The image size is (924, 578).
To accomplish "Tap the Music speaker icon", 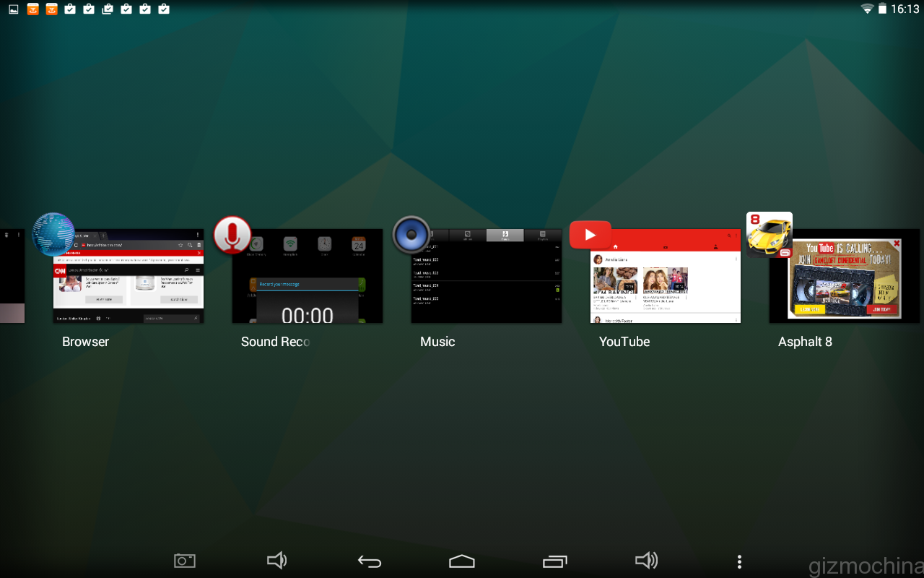I will coord(411,235).
